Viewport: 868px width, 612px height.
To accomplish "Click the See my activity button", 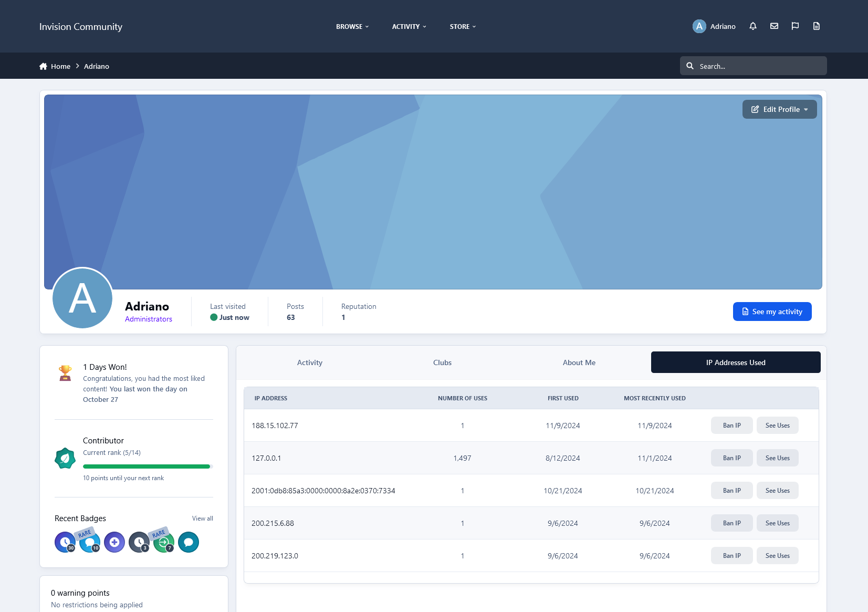I will pos(772,312).
